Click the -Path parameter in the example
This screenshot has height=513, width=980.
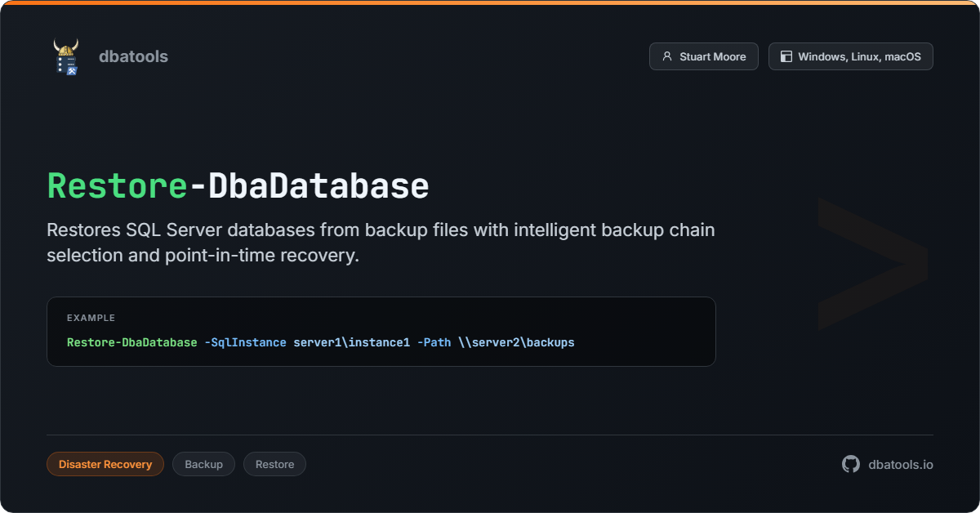pos(434,342)
